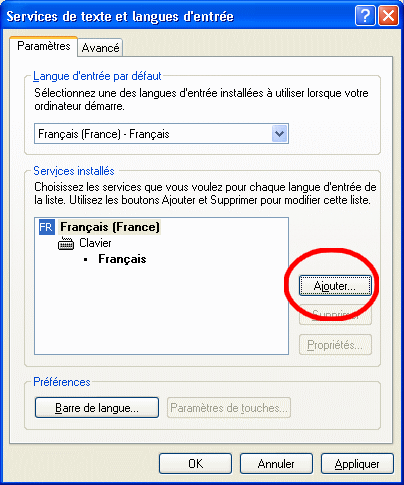This screenshot has height=485, width=404.
Task: Click the title bar help question mark
Action: coord(365,15)
